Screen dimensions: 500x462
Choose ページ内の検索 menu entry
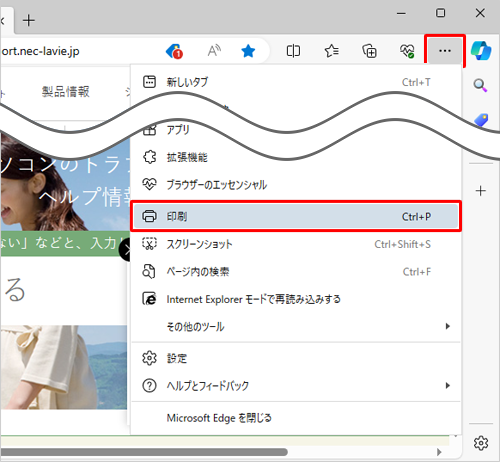pos(296,272)
